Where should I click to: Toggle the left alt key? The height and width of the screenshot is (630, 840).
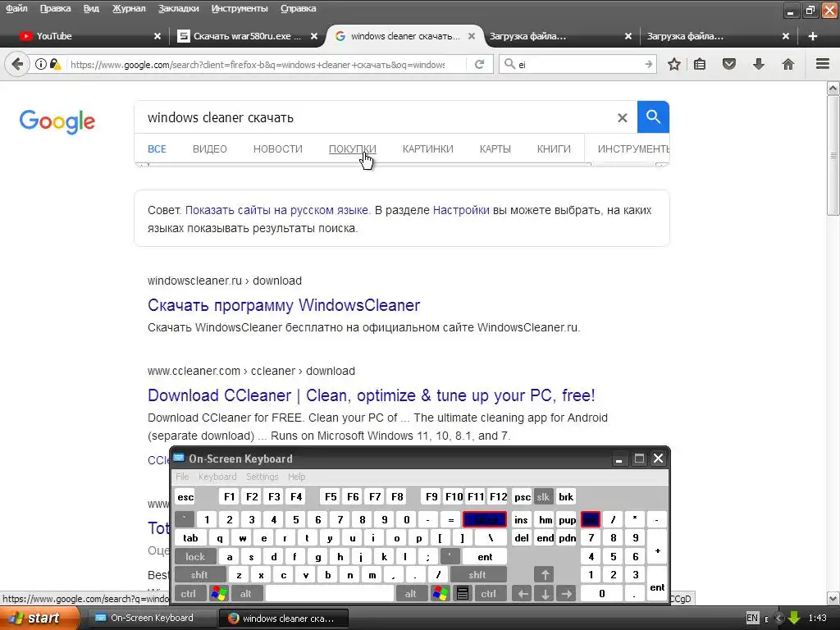tap(246, 593)
